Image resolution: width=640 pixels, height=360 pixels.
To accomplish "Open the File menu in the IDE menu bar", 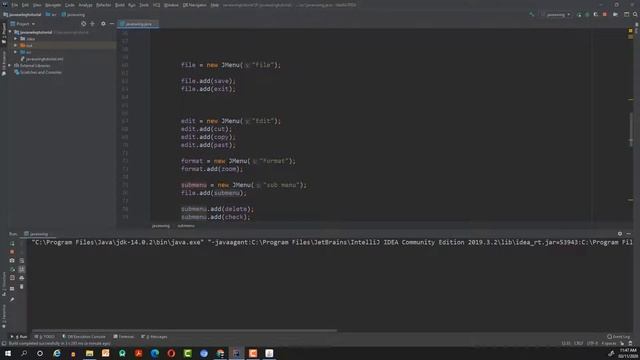I will (15, 5).
